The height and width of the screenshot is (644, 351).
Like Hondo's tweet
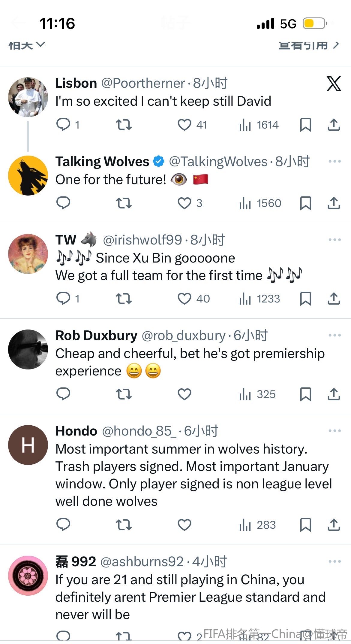pyautogui.click(x=184, y=525)
